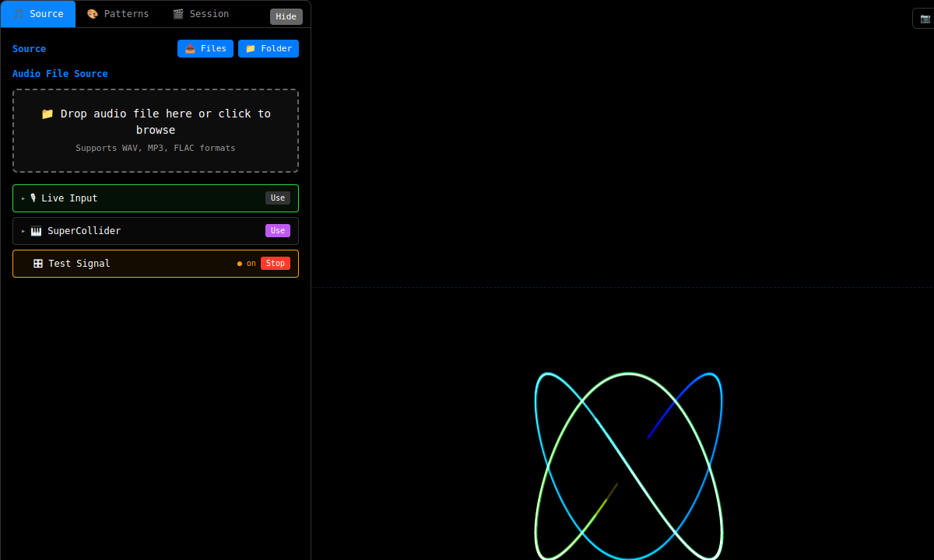Click the Files button
Image resolution: width=934 pixels, height=560 pixels.
click(x=205, y=48)
